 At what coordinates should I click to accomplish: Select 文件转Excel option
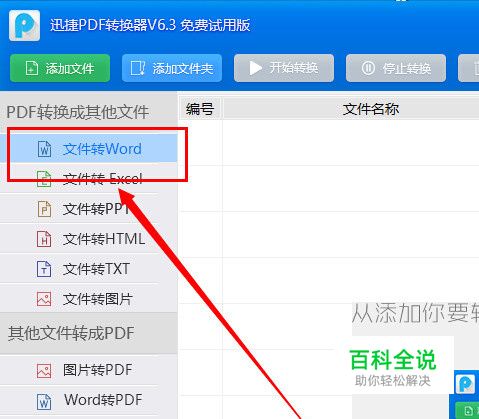tap(89, 179)
